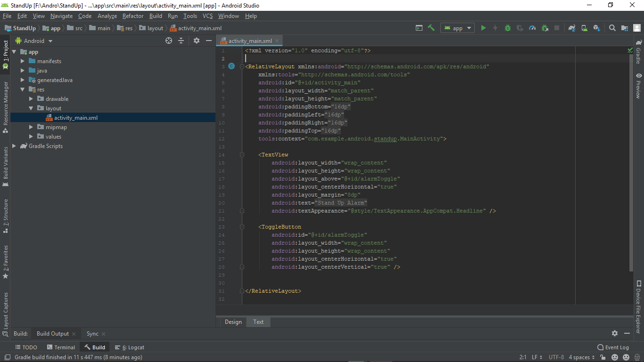Expand the drawable folder
The image size is (644, 362).
31,99
